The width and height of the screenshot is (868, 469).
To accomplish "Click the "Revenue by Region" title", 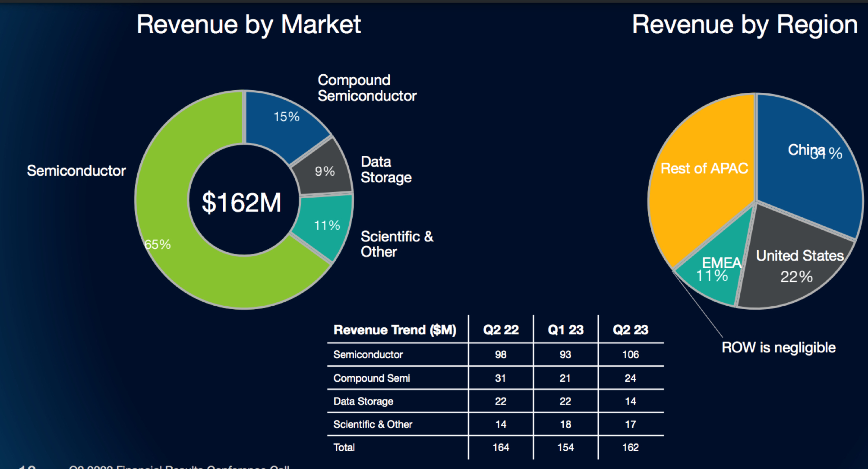I will click(745, 25).
